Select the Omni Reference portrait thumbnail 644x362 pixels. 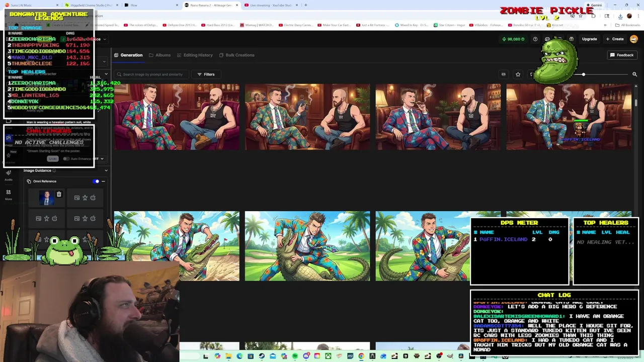47,198
